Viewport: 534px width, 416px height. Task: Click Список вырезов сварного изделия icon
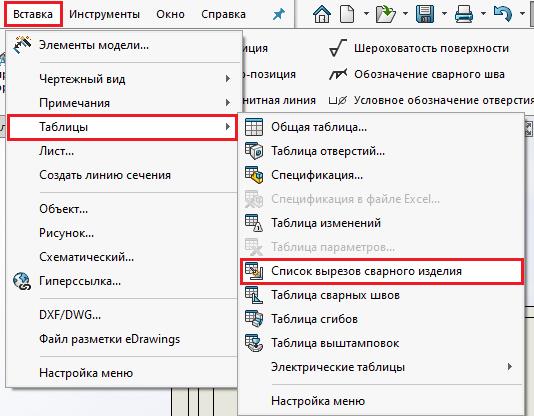pyautogui.click(x=254, y=271)
